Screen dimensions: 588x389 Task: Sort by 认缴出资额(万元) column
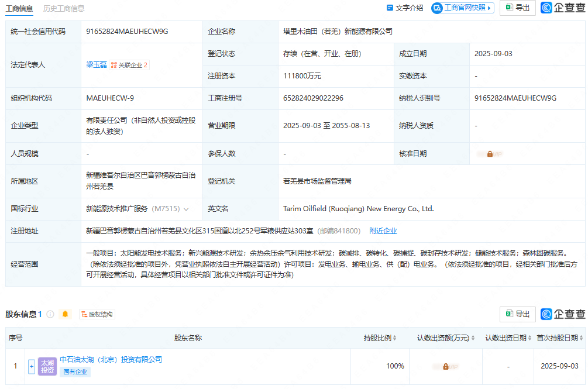446,338
